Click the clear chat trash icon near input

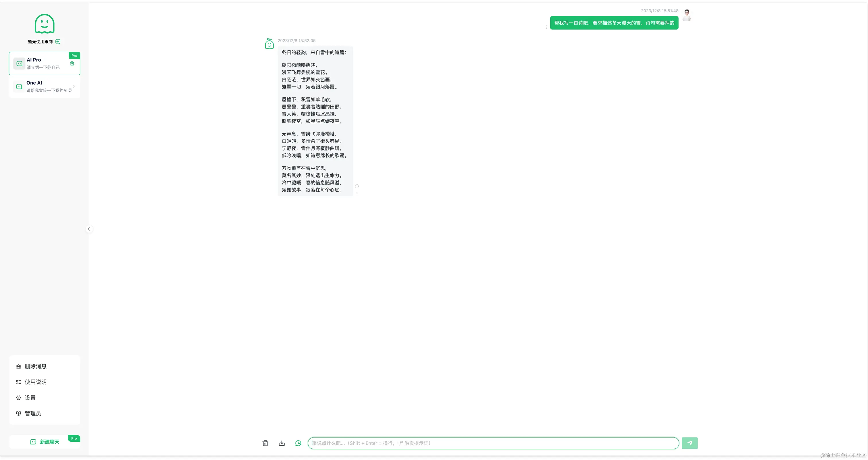(x=265, y=443)
